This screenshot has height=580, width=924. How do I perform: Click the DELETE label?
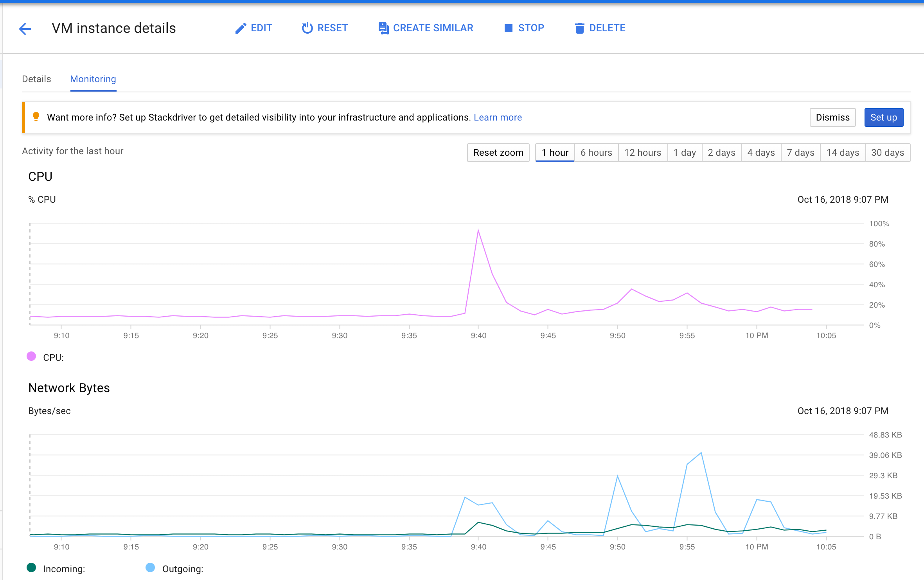(x=607, y=28)
